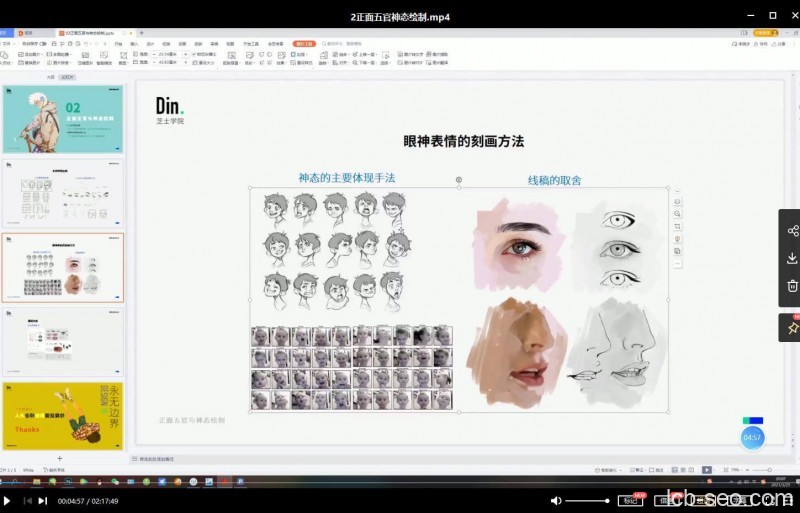The image size is (800, 513).
Task: Open the 选择 dropdown in ribbon
Action: pyautogui.click(x=386, y=57)
